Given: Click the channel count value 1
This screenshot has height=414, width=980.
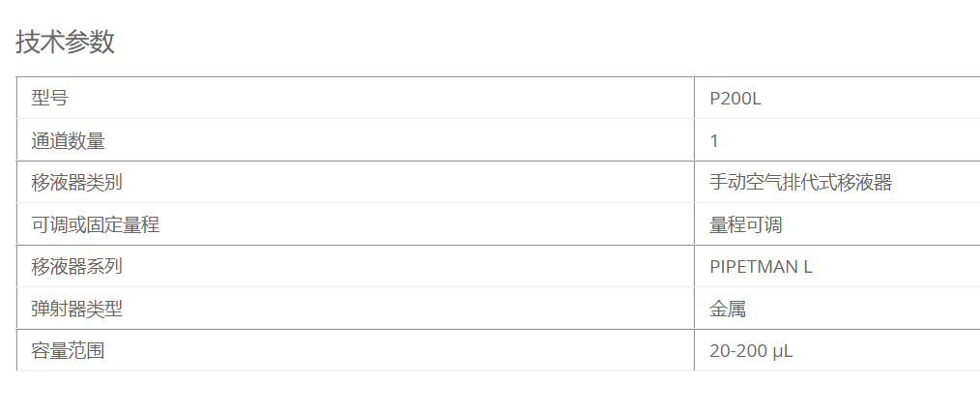Looking at the screenshot, I should click(x=714, y=140).
